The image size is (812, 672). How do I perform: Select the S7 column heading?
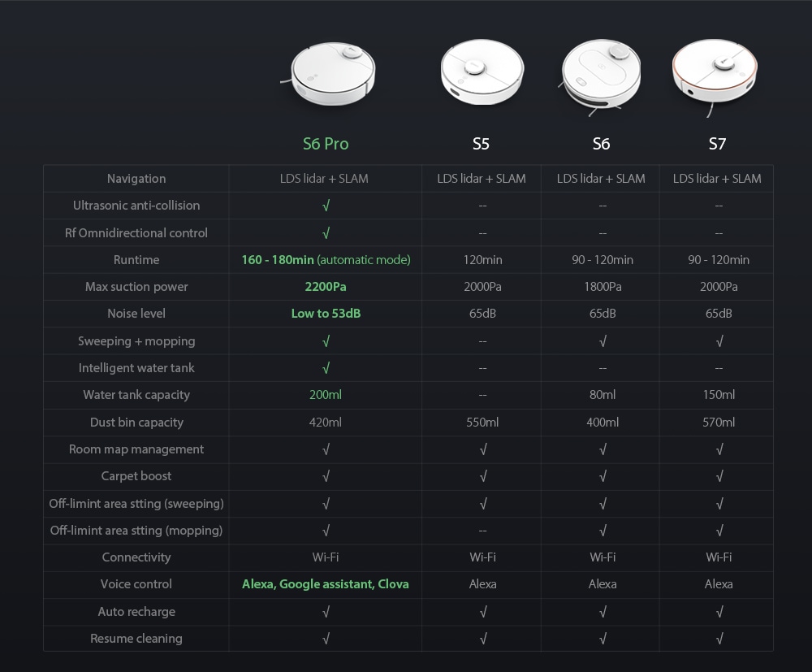pyautogui.click(x=717, y=144)
